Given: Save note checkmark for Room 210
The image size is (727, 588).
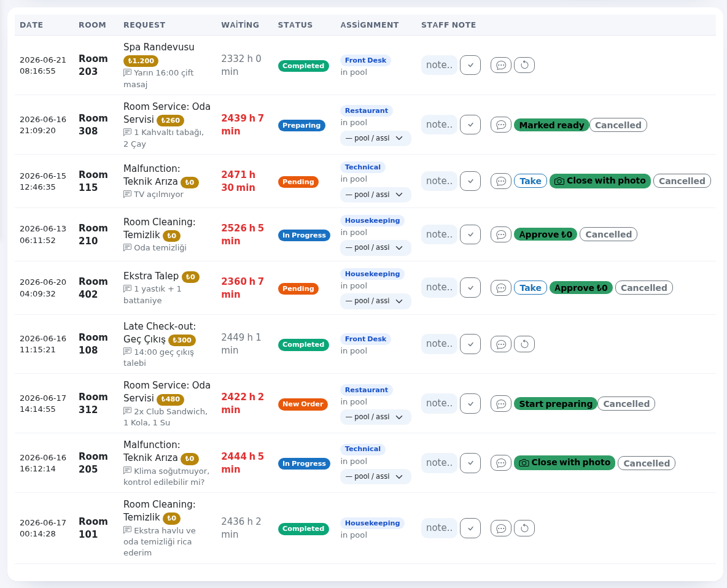Looking at the screenshot, I should pos(470,234).
